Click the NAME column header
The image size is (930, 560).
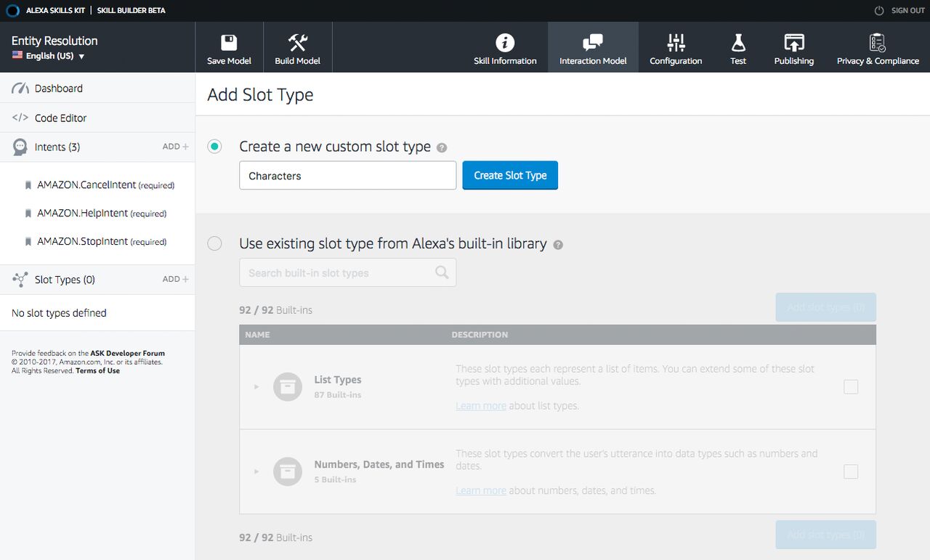(x=257, y=335)
